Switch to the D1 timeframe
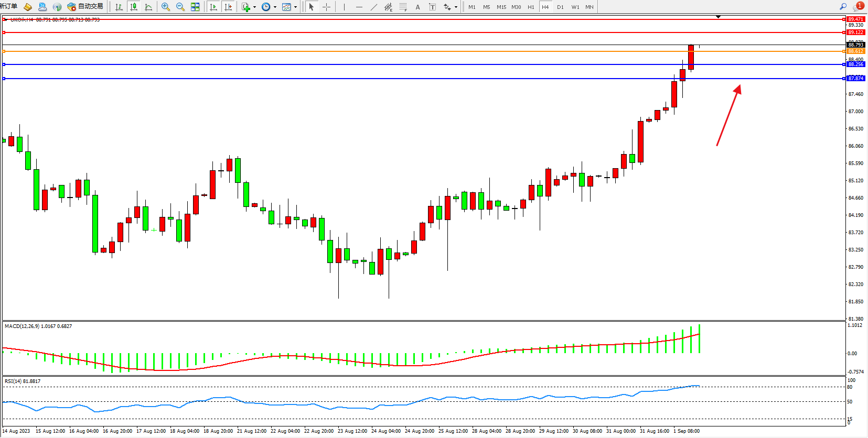The width and height of the screenshot is (868, 438). 560,7
